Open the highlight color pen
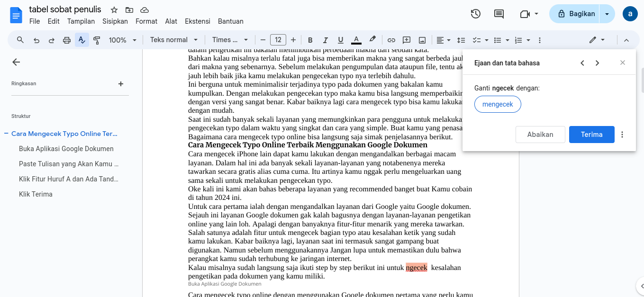644x297 pixels. [x=372, y=40]
